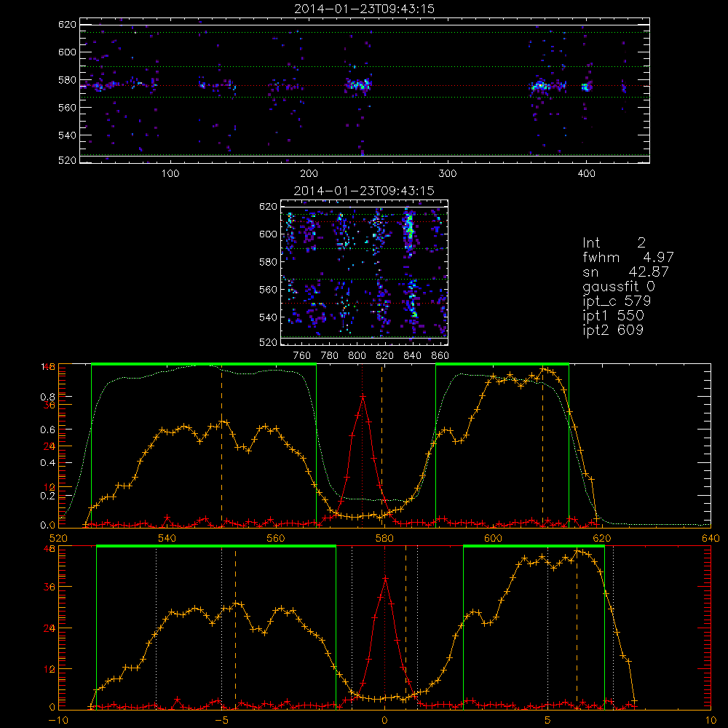Select the 'ipt2 609' readout
728x728 pixels.
tap(613, 330)
